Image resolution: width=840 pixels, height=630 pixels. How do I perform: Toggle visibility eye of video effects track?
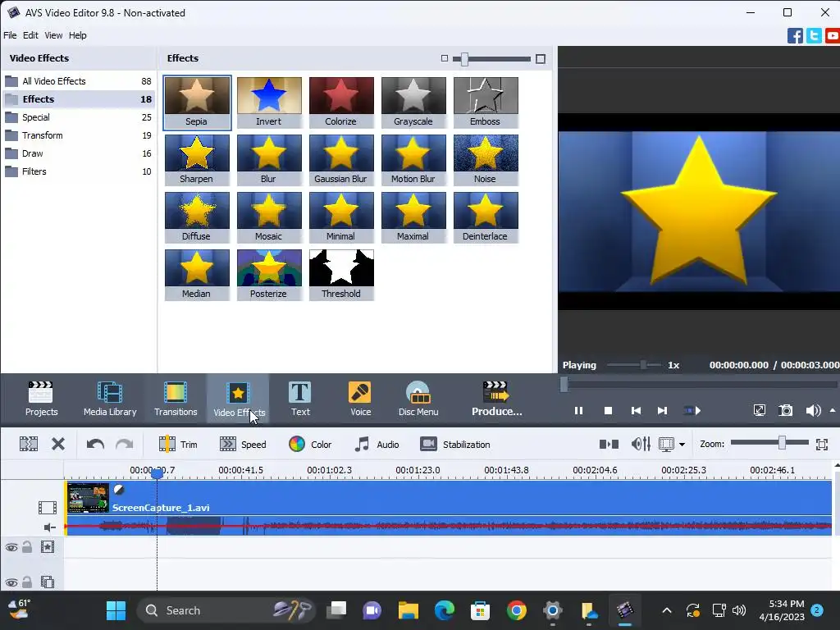pyautogui.click(x=11, y=547)
